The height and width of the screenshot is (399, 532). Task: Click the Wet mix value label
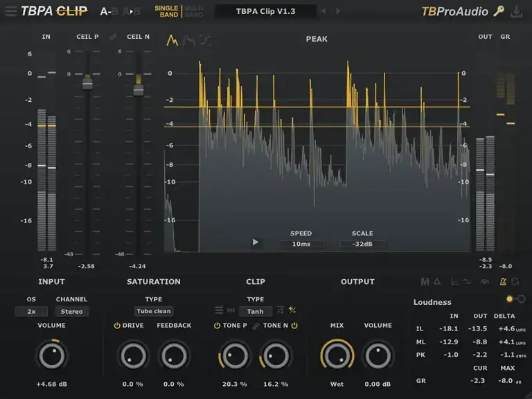coord(337,384)
